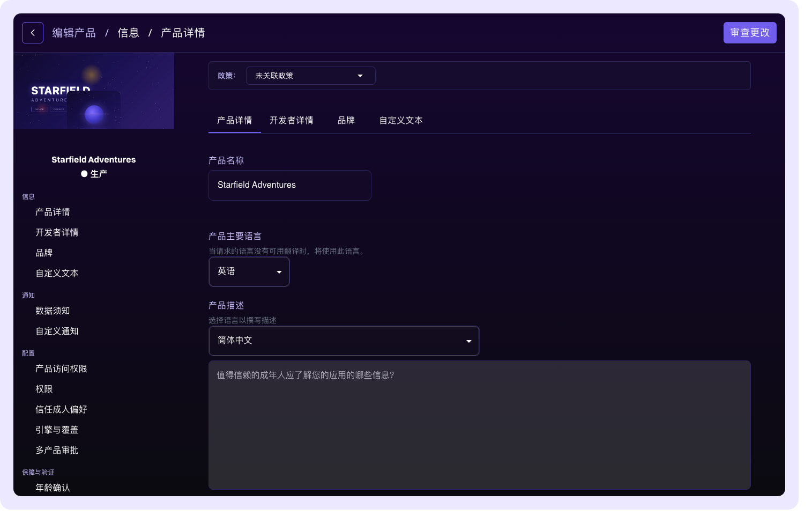Open the 产品主要语言 dropdown set to 英语
This screenshot has width=812, height=523.
(x=249, y=271)
